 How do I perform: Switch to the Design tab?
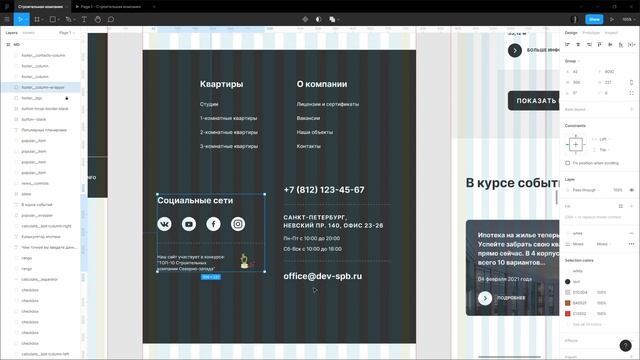(571, 33)
